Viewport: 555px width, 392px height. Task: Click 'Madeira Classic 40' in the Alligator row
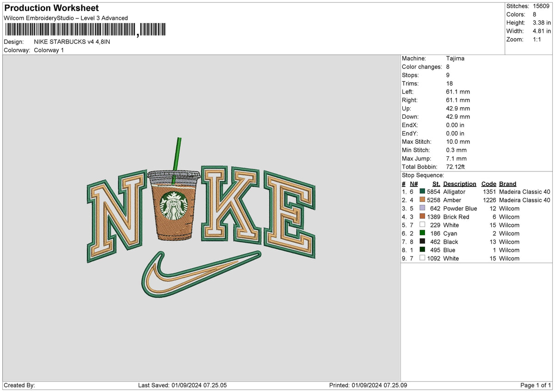pyautogui.click(x=524, y=191)
